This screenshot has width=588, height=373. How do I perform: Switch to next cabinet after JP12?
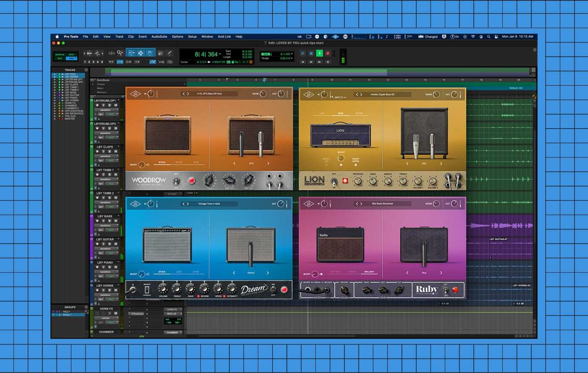(268, 163)
